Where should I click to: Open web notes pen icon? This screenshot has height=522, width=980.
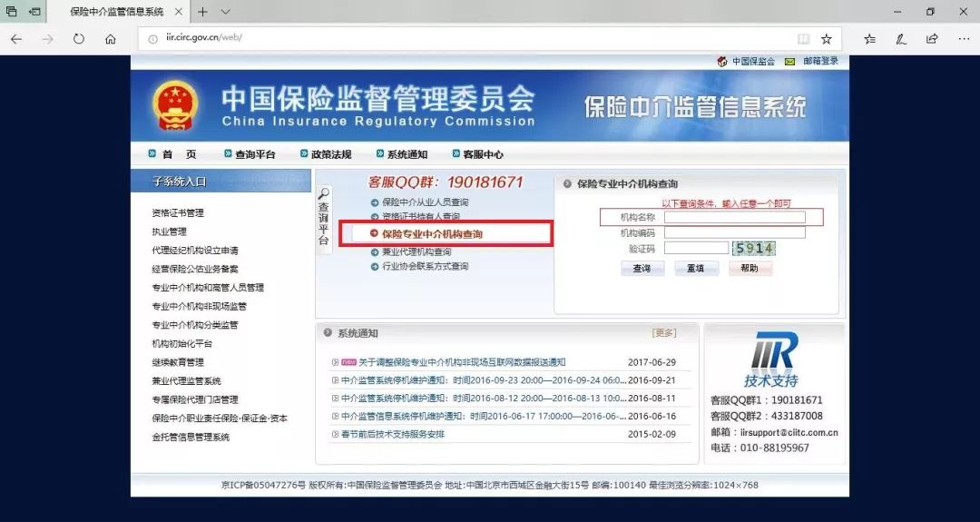[901, 39]
